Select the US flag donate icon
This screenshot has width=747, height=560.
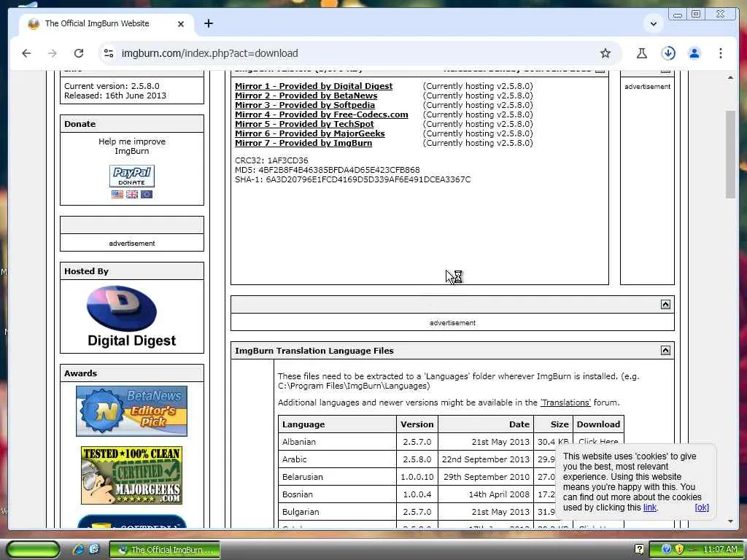pyautogui.click(x=117, y=194)
